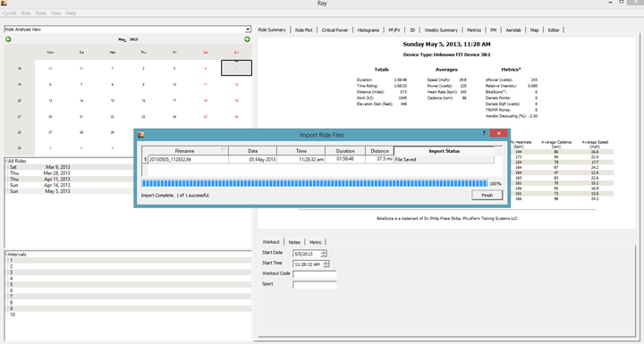This screenshot has width=644, height=344.
Task: Click the Finish button
Action: [x=487, y=195]
